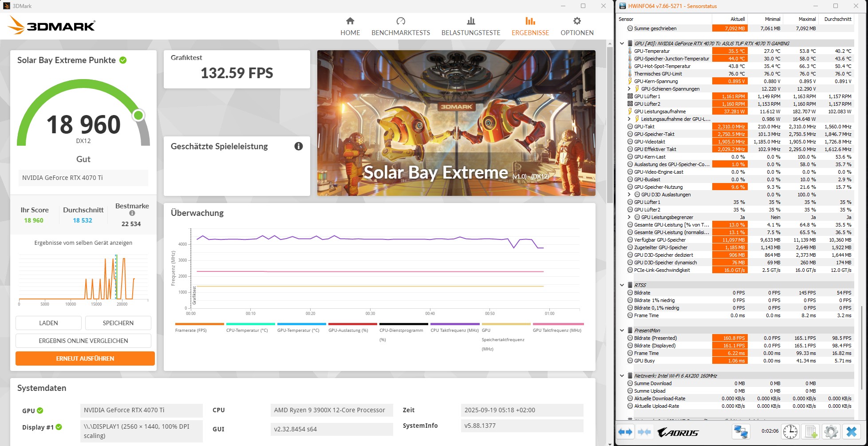Click the info icon beside Geschätzte Spieleleistung
Image resolution: width=868 pixels, height=446 pixels.
pyautogui.click(x=299, y=146)
